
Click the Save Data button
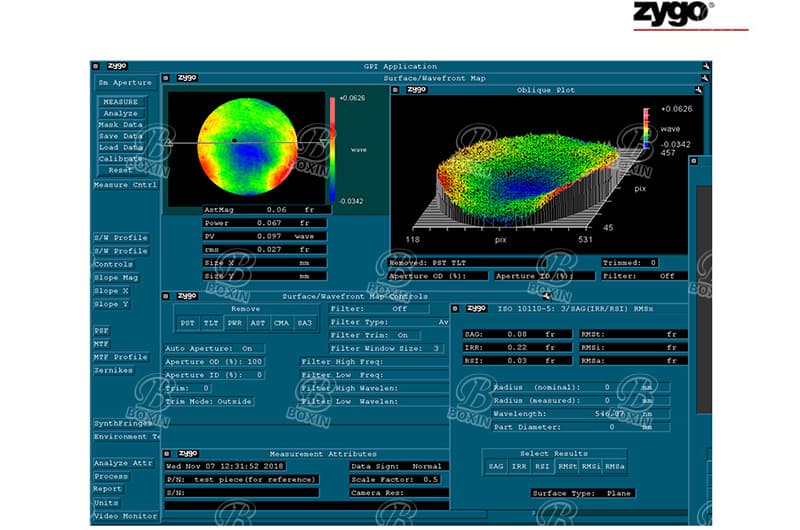click(121, 136)
